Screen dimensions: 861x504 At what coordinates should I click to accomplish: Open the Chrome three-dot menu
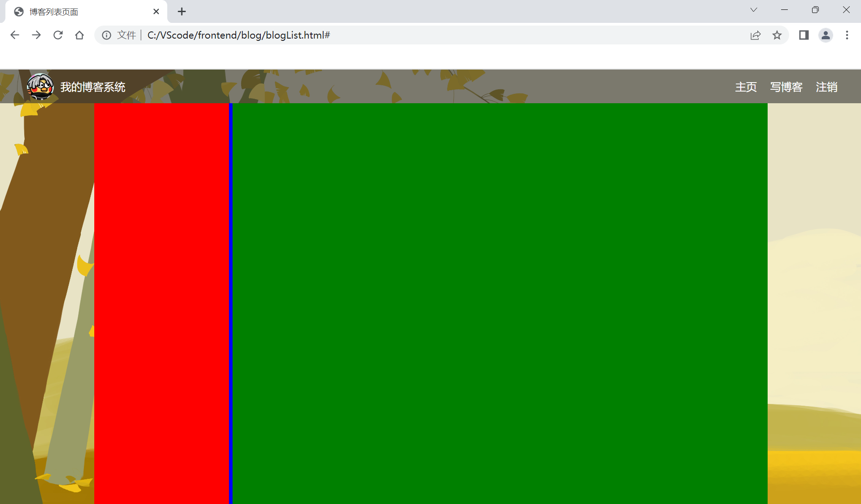(x=847, y=35)
